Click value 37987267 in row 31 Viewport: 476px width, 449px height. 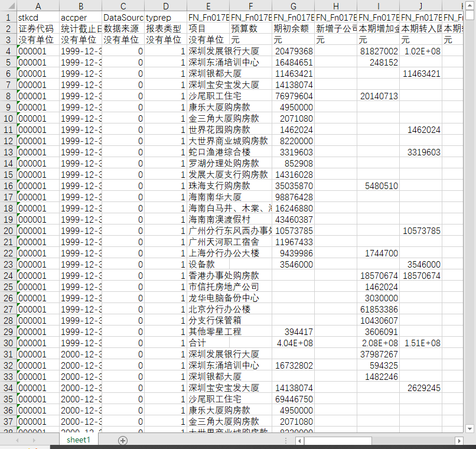(x=378, y=354)
